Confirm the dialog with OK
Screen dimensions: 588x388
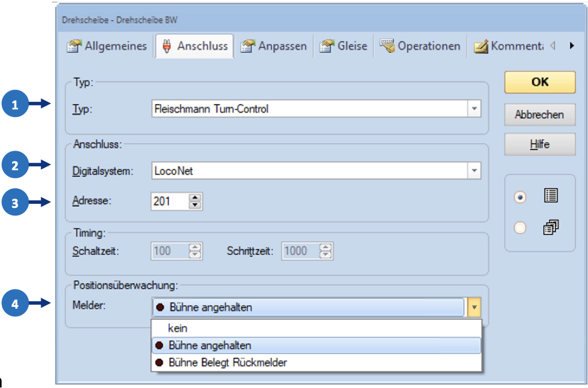(x=539, y=82)
